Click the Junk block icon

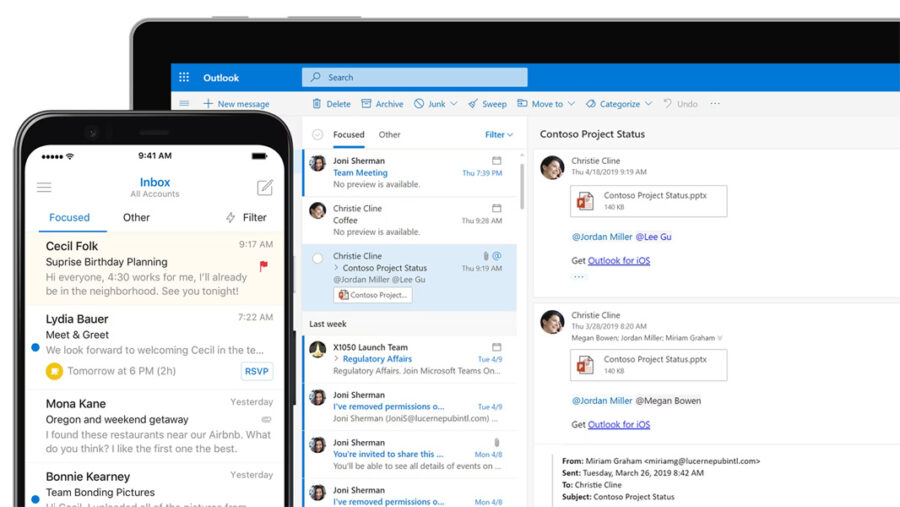pyautogui.click(x=419, y=103)
